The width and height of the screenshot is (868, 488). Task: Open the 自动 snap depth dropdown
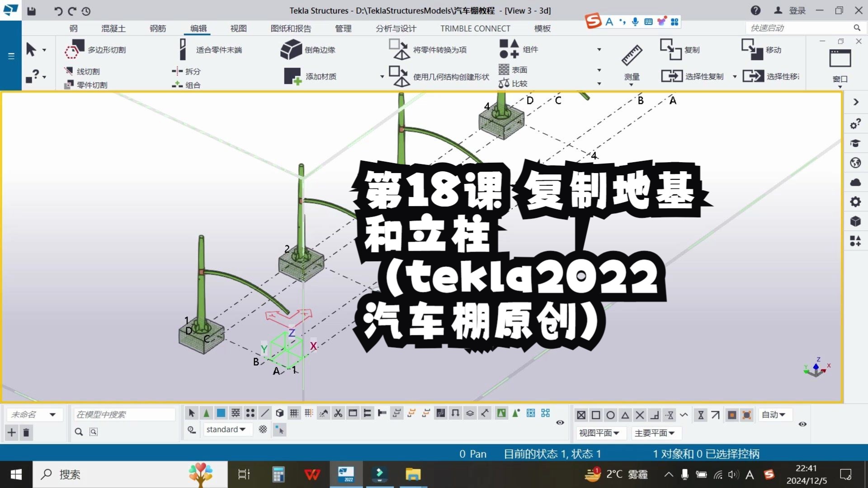pos(774,414)
